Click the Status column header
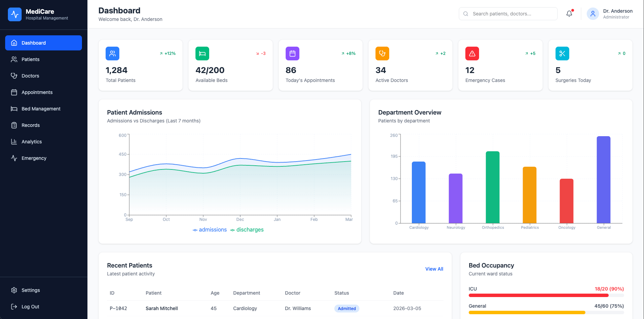This screenshot has width=644, height=319. pyautogui.click(x=342, y=293)
